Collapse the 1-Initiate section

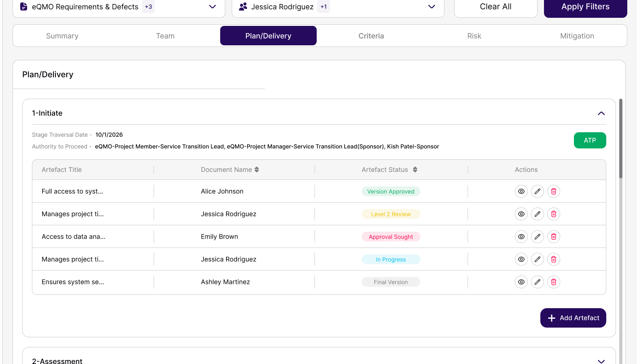(x=601, y=113)
